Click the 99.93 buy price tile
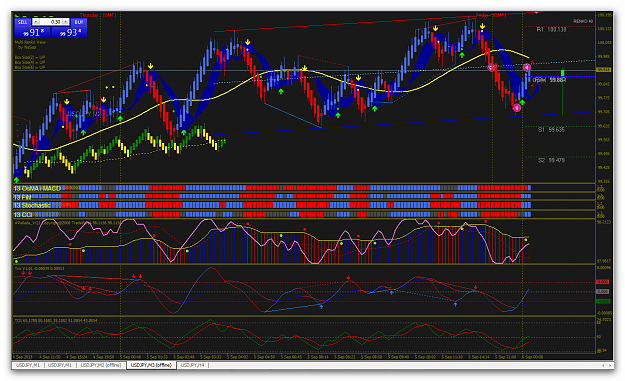625x381 pixels. pyautogui.click(x=69, y=32)
